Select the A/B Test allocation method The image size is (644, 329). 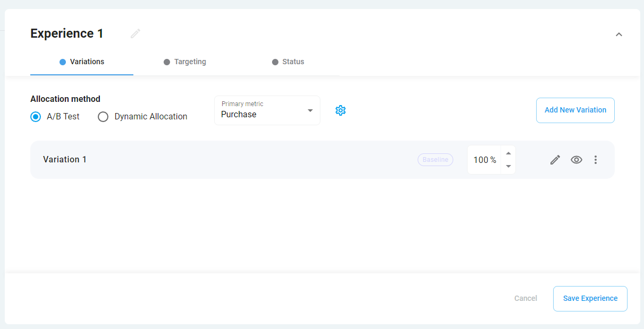pos(36,117)
